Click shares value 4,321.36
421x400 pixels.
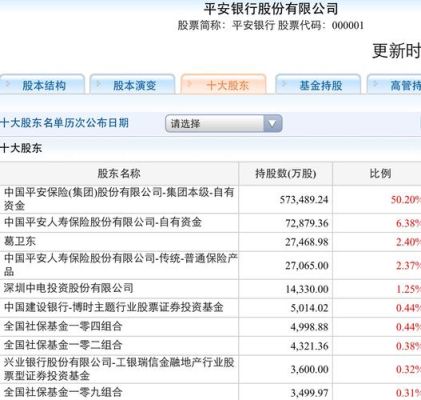pyautogui.click(x=309, y=346)
